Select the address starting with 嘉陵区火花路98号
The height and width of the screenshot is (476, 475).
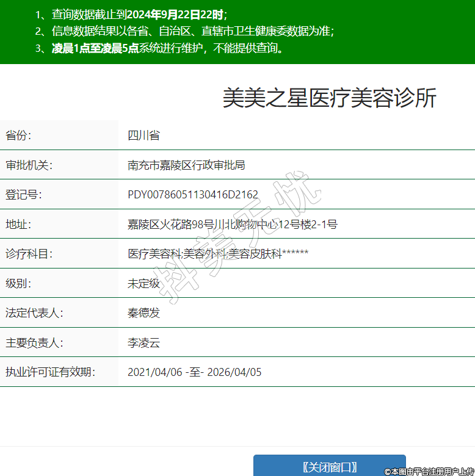pyautogui.click(x=232, y=224)
